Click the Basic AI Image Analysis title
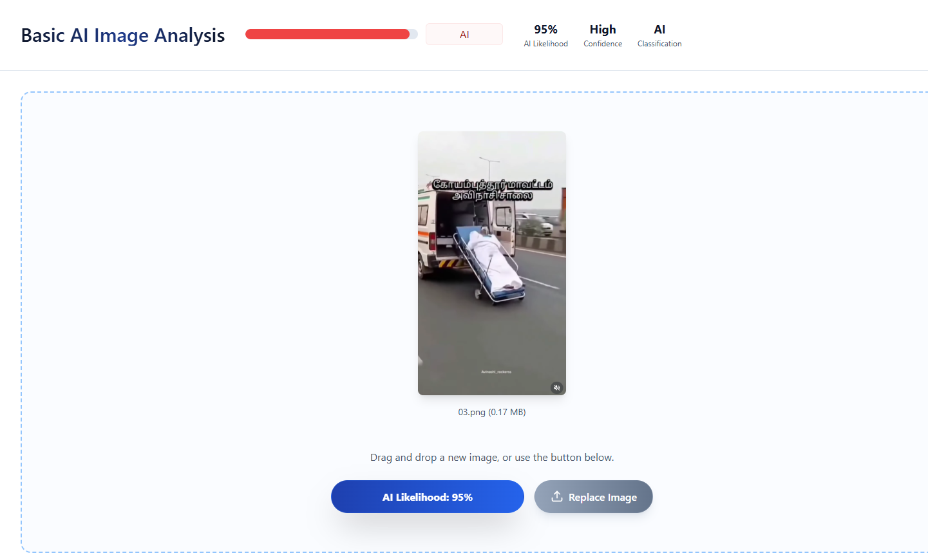 point(123,35)
